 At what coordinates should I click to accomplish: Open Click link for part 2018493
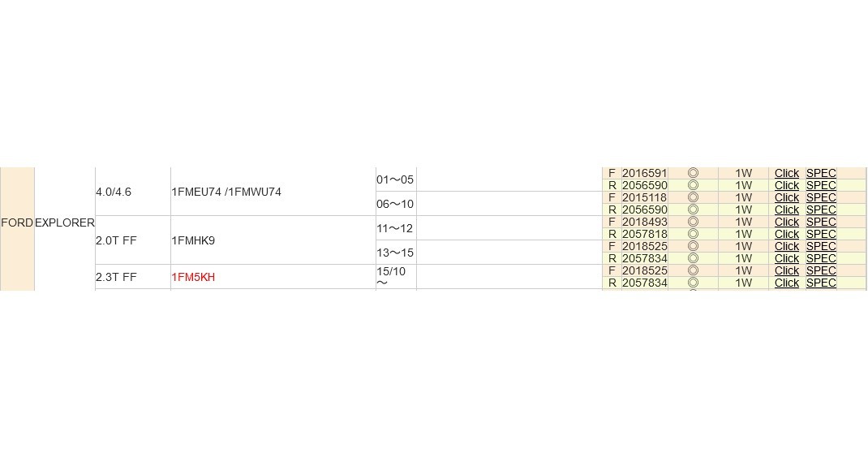click(786, 222)
